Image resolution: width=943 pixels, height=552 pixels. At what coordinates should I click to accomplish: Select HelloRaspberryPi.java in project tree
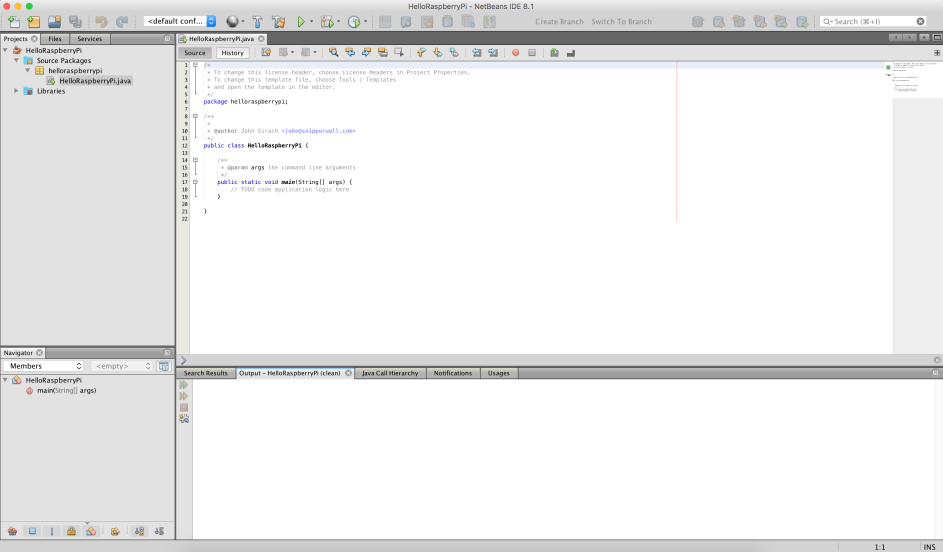click(95, 81)
